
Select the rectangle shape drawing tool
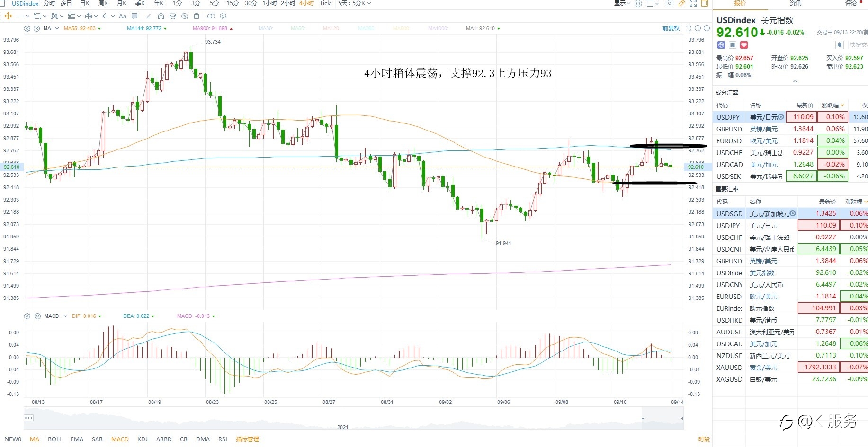click(x=37, y=16)
